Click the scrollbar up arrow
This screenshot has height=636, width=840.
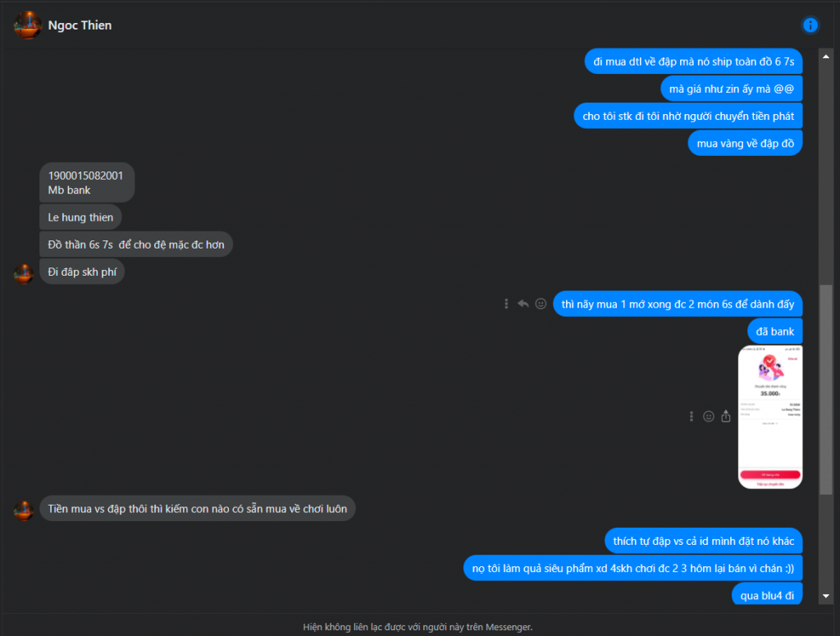(825, 57)
